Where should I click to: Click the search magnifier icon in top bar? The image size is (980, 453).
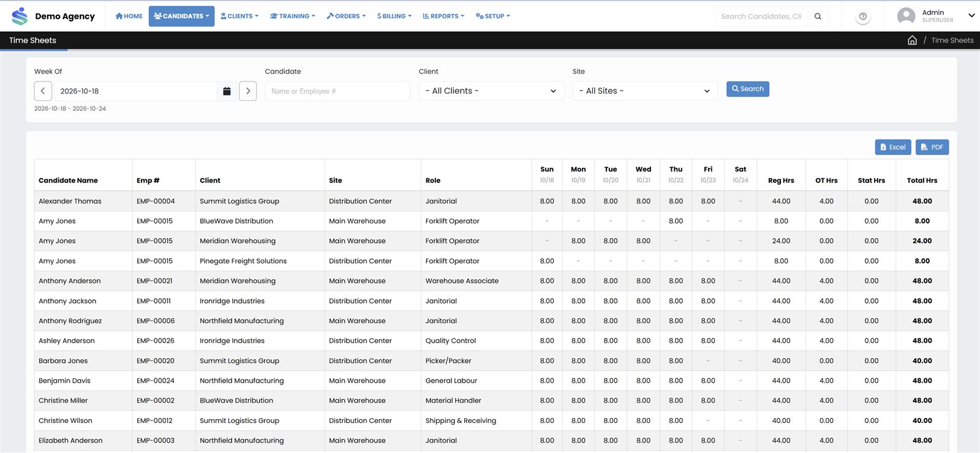(818, 17)
